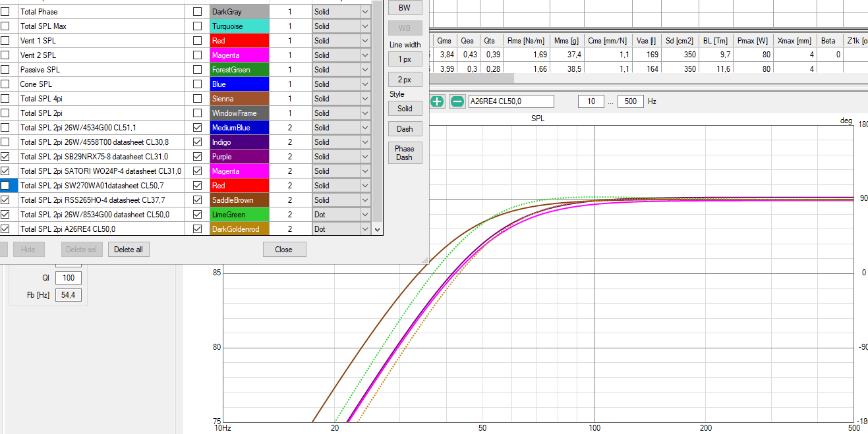The width and height of the screenshot is (868, 434).
Task: Open the Dot style dropdown for LimeGreen row
Action: tap(365, 215)
